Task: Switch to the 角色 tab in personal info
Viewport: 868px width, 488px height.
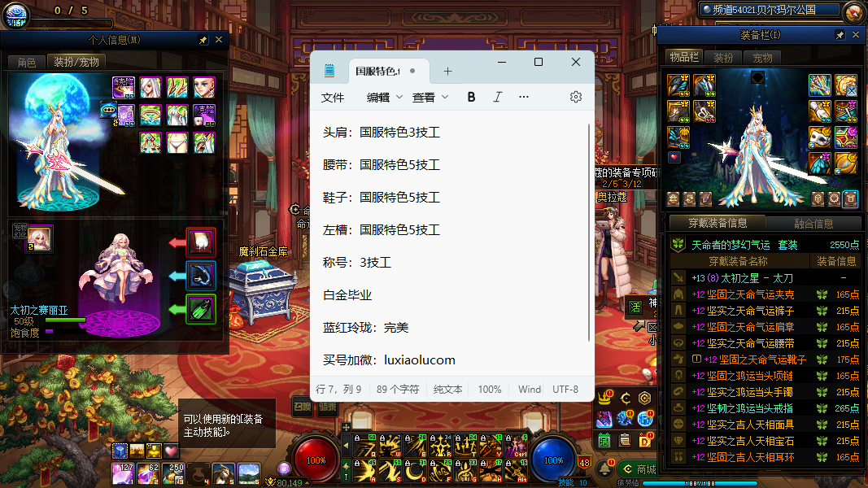Action: tap(27, 62)
